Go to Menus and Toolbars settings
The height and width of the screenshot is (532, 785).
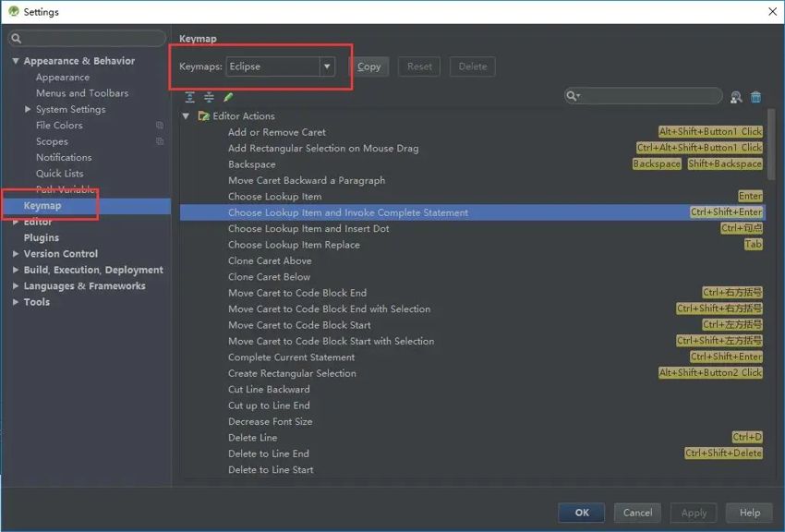coord(82,93)
